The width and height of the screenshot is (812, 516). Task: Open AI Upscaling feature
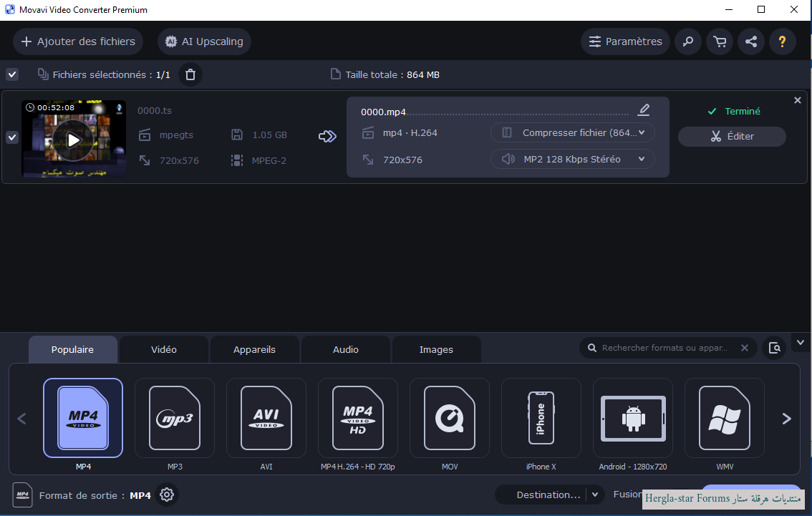pyautogui.click(x=204, y=42)
